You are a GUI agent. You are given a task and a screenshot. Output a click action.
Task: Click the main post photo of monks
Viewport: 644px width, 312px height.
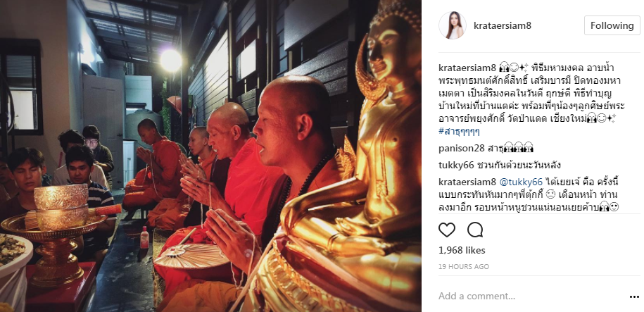(210, 156)
